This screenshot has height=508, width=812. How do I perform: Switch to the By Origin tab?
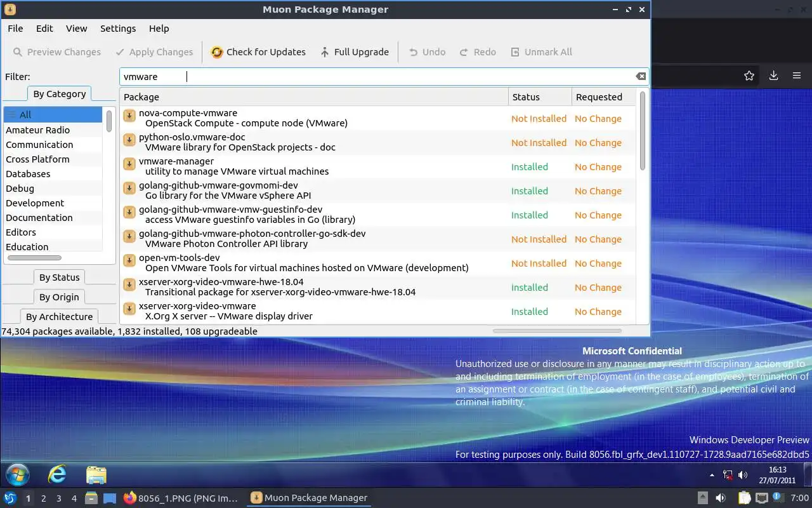pos(60,297)
